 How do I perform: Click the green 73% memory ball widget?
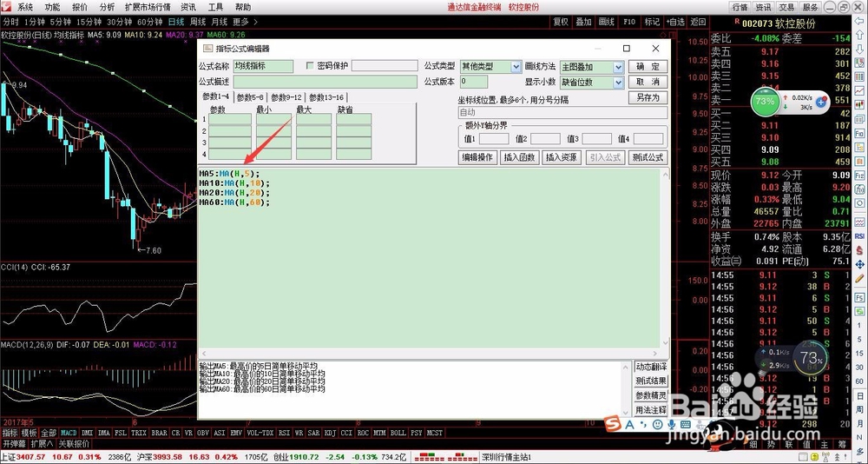click(x=765, y=102)
